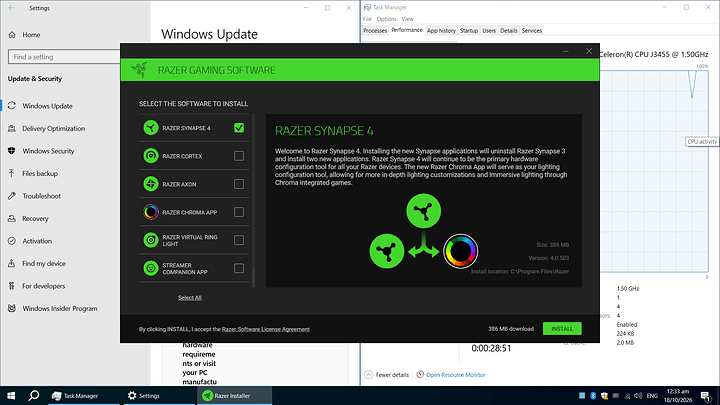Click the Razer logo in green header

139,70
